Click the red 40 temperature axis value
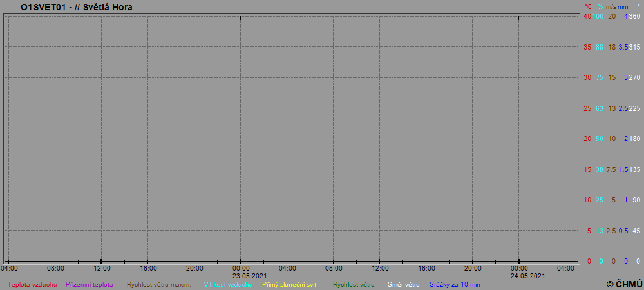This screenshot has width=644, height=290. (587, 16)
